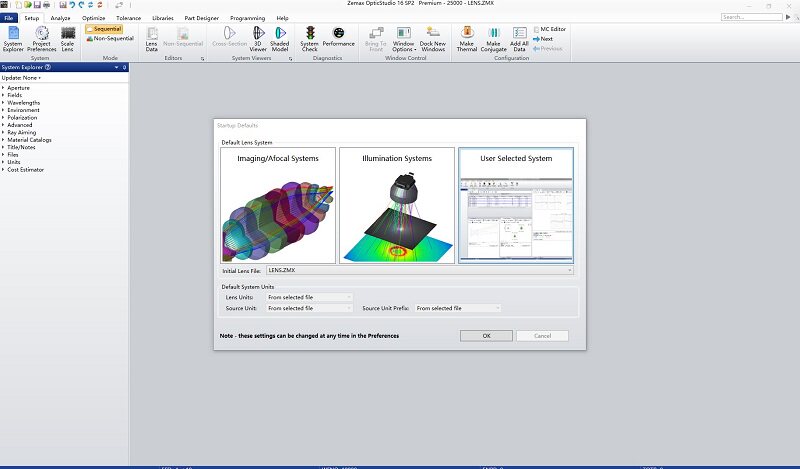Select Environment in System Explorer
Screen dimensions: 800x469
23,110
